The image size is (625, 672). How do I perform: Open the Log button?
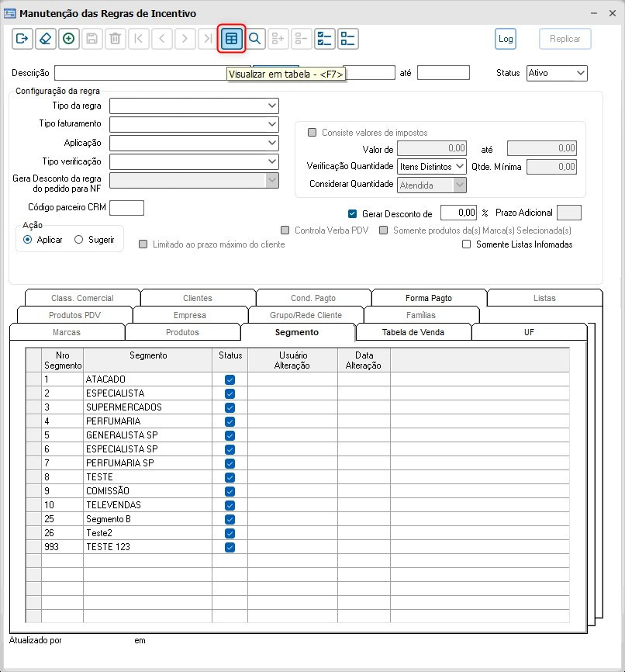tap(506, 39)
